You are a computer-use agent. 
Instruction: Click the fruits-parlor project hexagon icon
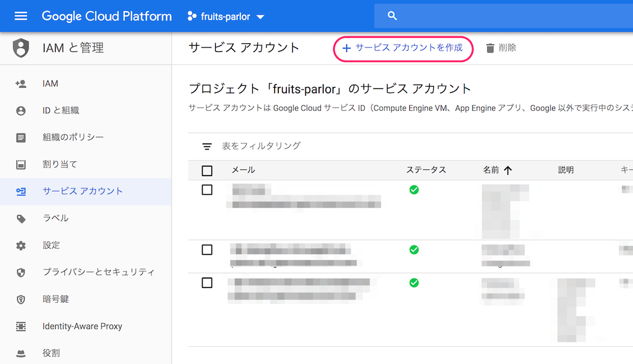click(192, 16)
